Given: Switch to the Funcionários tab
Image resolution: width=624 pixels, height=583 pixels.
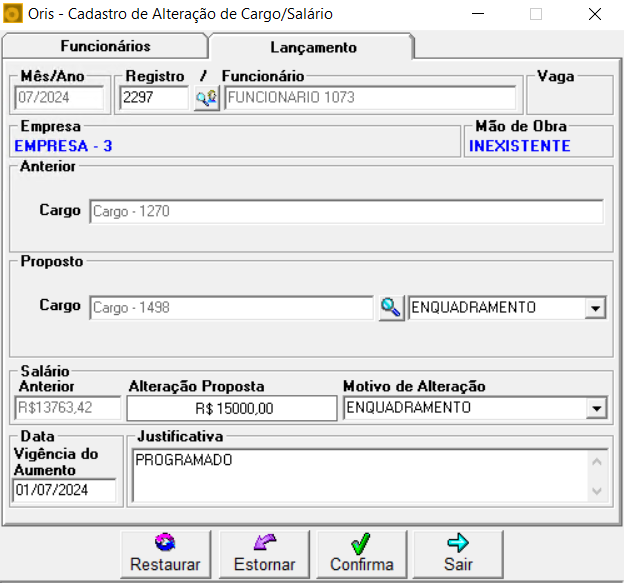Looking at the screenshot, I should [105, 46].
